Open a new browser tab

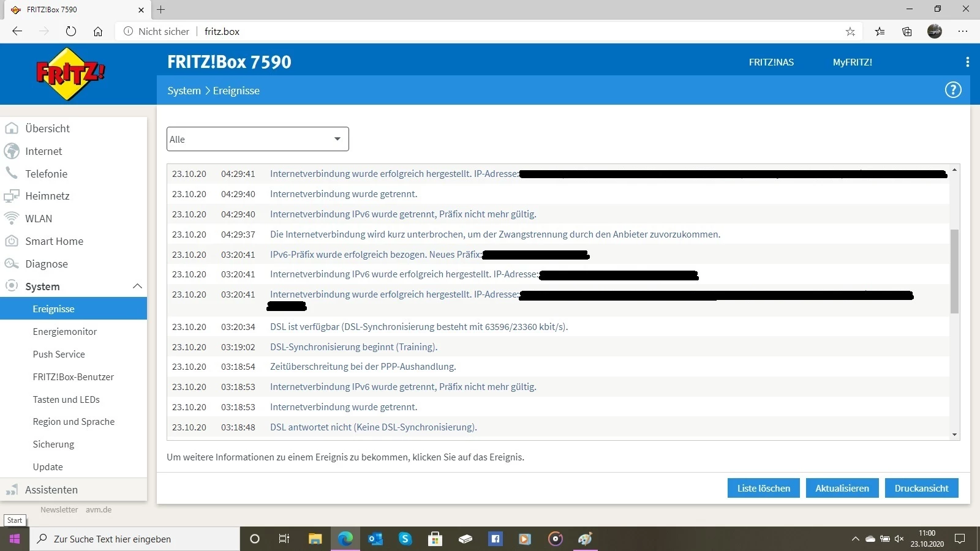[161, 9]
